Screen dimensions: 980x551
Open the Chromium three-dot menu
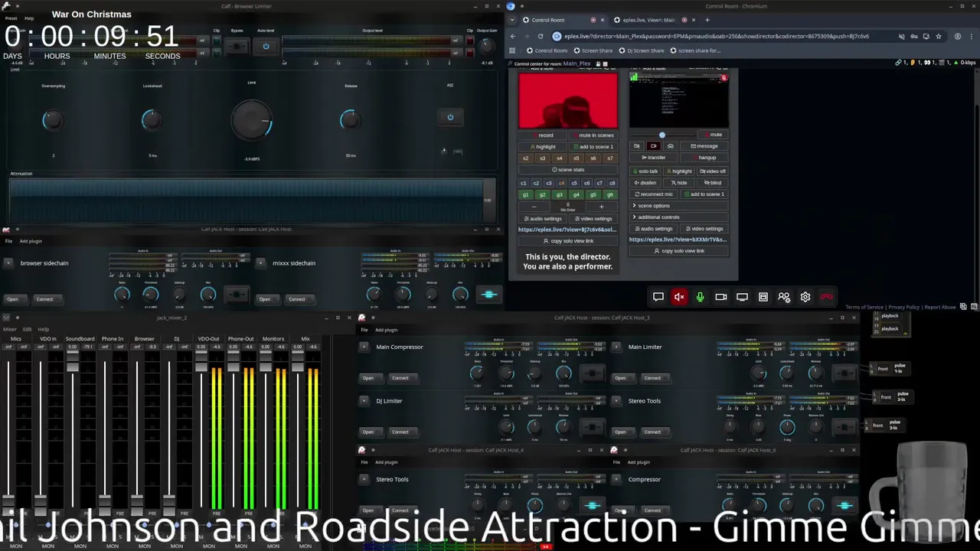tap(972, 36)
